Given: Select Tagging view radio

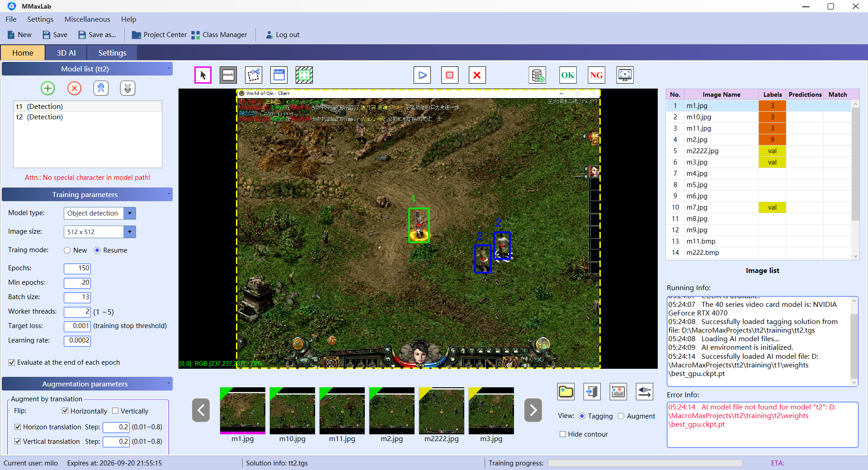Looking at the screenshot, I should point(582,416).
